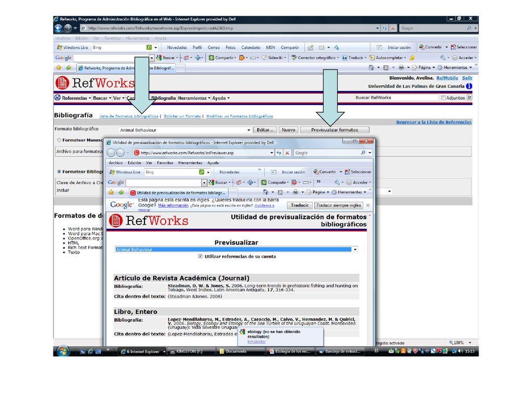532x399 pixels.
Task: Click the Google wrench icon in the preview popup
Action: click(337, 182)
